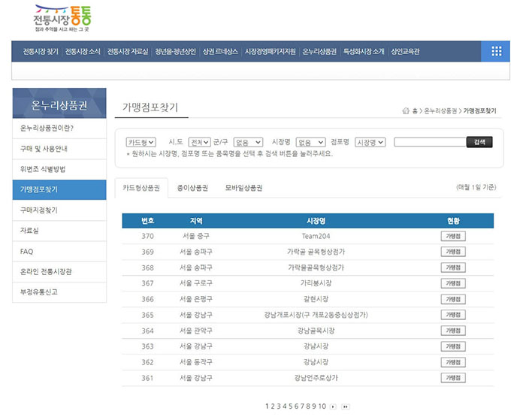Screen dimensions: 526x420
Task: Select 구매 및 사용안내 in sidebar
Action: [x=59, y=149]
